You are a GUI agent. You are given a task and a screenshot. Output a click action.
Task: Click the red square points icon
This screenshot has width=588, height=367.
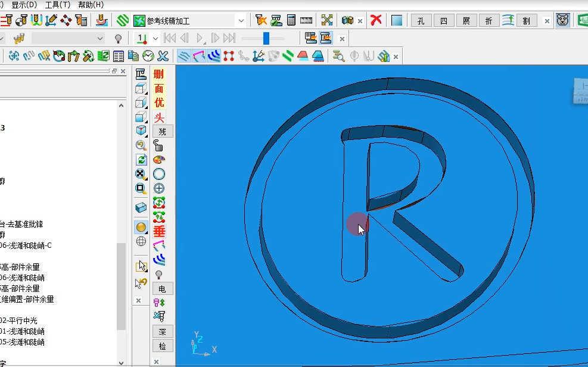point(228,56)
